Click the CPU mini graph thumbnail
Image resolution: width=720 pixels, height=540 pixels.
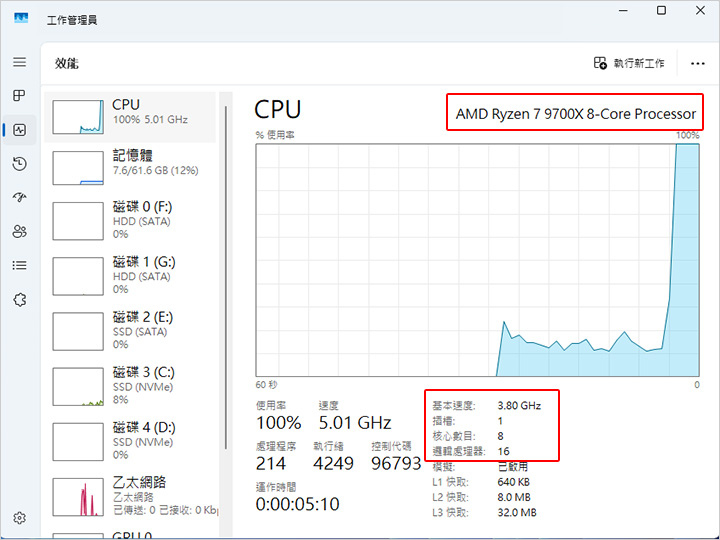coord(78,117)
